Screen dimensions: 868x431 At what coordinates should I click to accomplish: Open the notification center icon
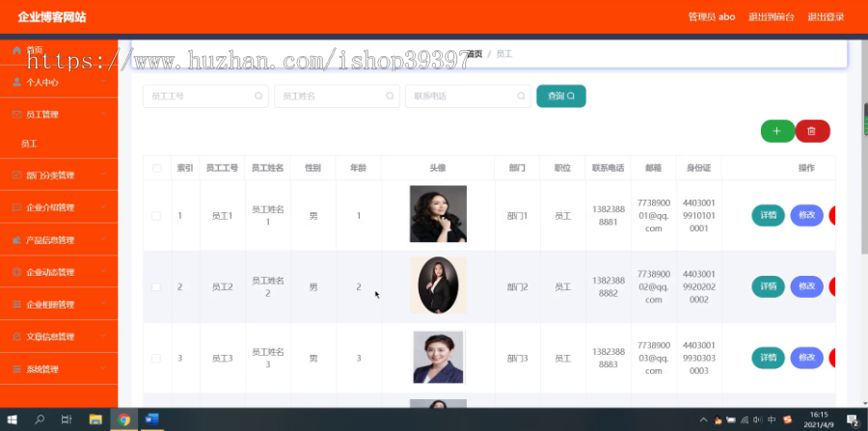tap(852, 420)
